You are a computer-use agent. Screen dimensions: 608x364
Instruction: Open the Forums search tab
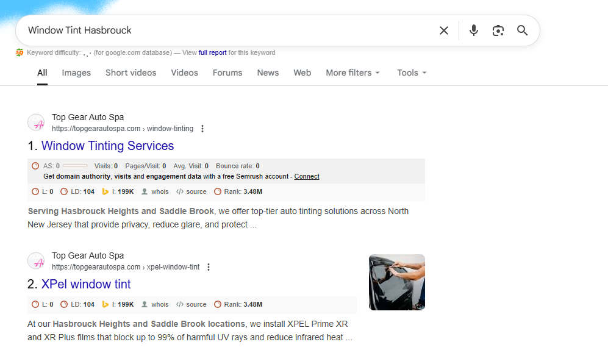(227, 73)
